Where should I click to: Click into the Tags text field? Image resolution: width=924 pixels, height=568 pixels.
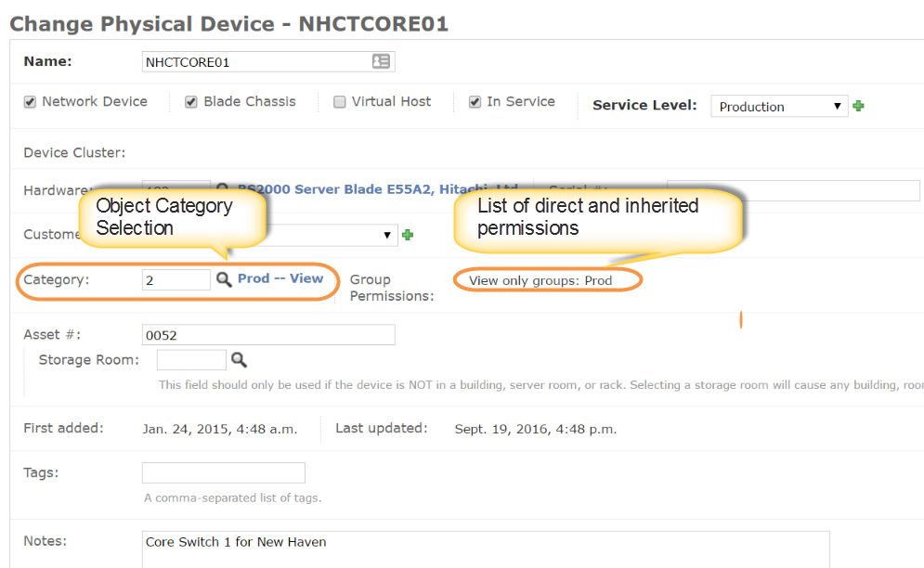point(223,472)
